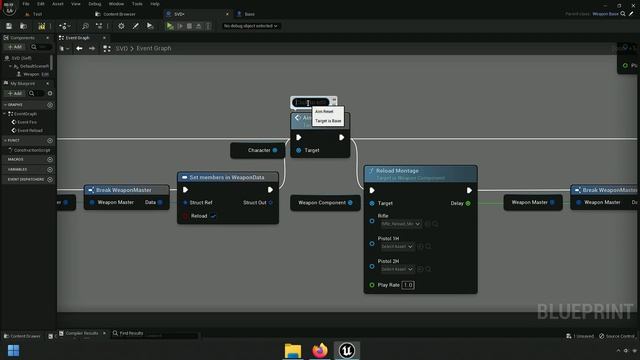This screenshot has width=640, height=360.
Task: Switch to the Test level tab
Action: click(x=37, y=14)
